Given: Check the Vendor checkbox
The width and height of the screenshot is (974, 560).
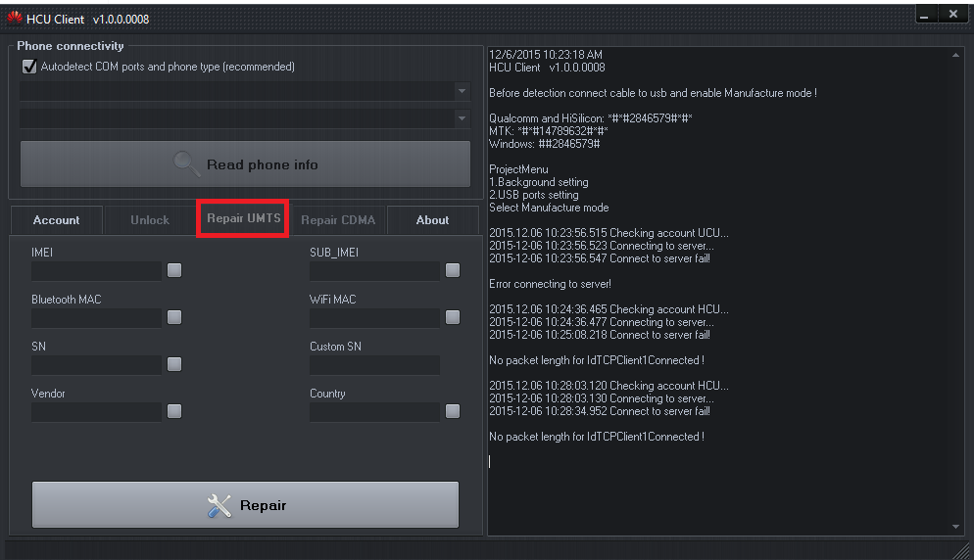Looking at the screenshot, I should [174, 411].
